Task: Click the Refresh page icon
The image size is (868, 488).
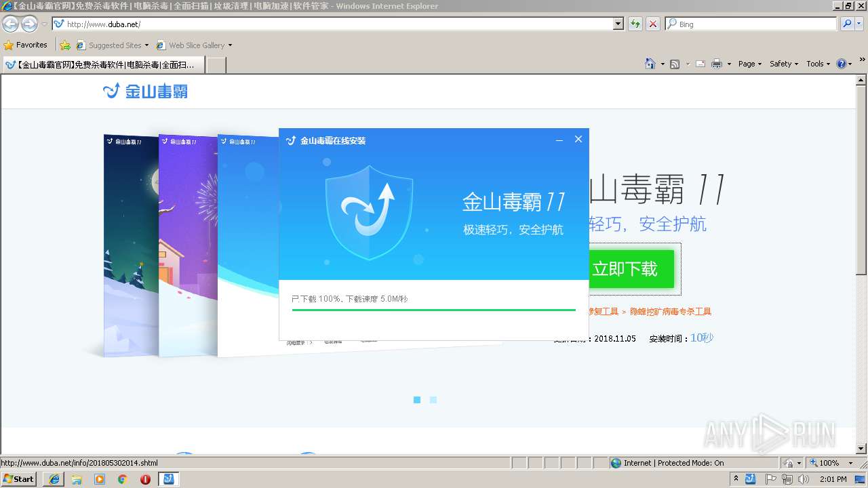Action: point(635,24)
